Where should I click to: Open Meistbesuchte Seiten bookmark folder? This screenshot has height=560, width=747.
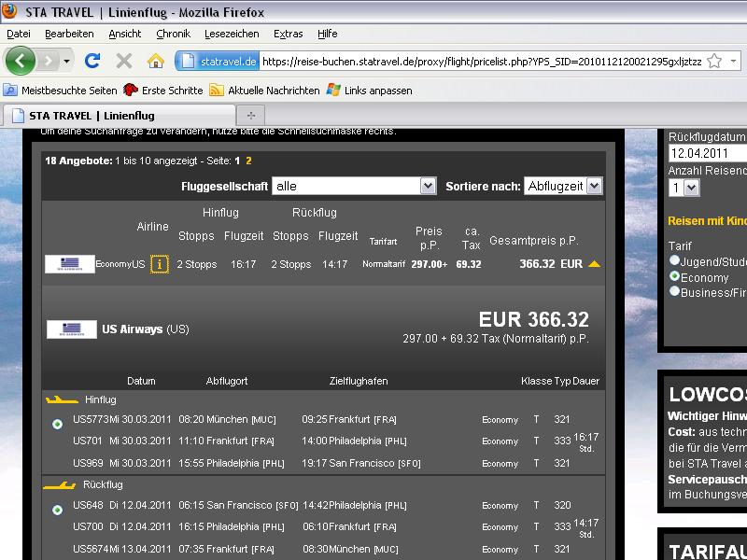click(x=60, y=90)
